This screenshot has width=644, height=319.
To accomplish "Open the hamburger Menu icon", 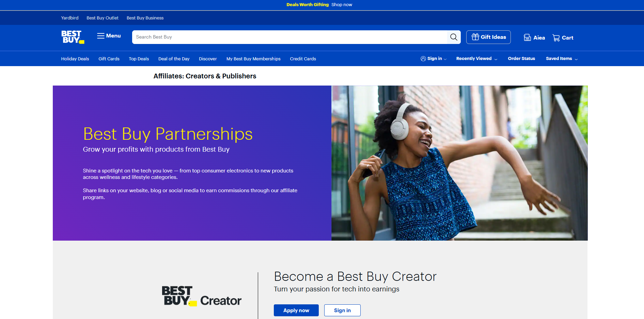I will (x=100, y=36).
